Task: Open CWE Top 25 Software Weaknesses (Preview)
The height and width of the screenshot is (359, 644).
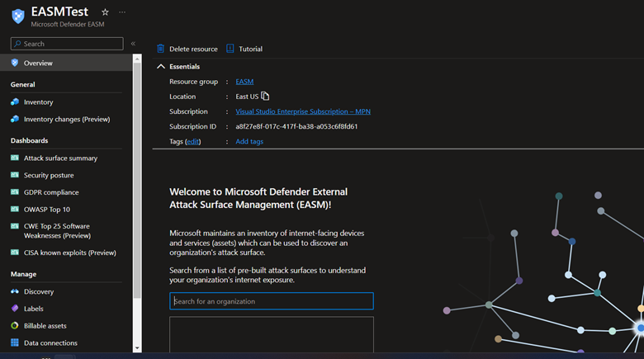Action: 57,231
